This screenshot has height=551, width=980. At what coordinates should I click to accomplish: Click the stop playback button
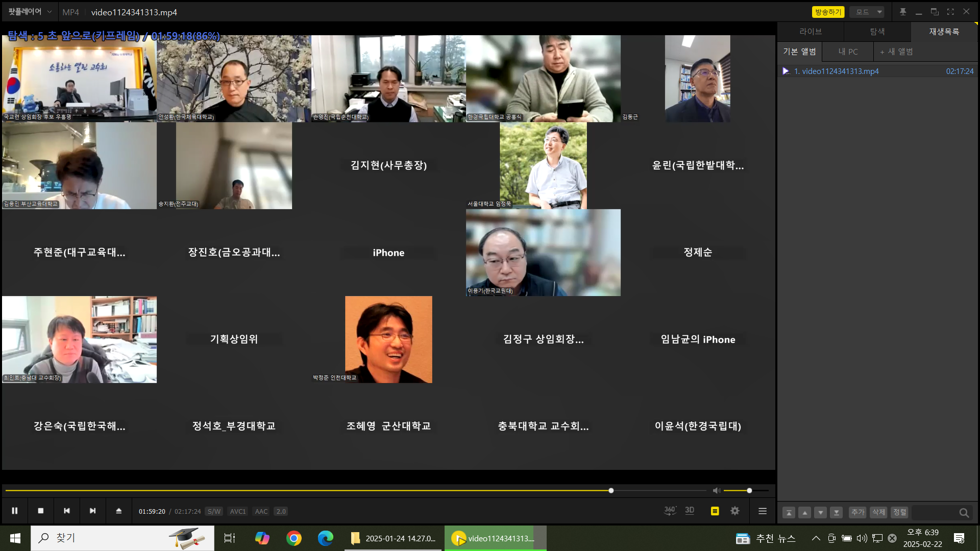pyautogui.click(x=41, y=511)
